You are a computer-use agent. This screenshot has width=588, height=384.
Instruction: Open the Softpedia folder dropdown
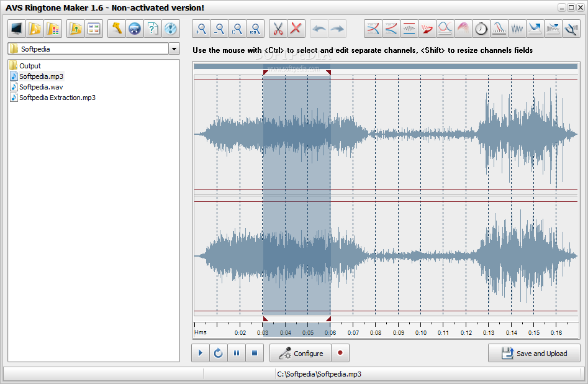tap(173, 49)
